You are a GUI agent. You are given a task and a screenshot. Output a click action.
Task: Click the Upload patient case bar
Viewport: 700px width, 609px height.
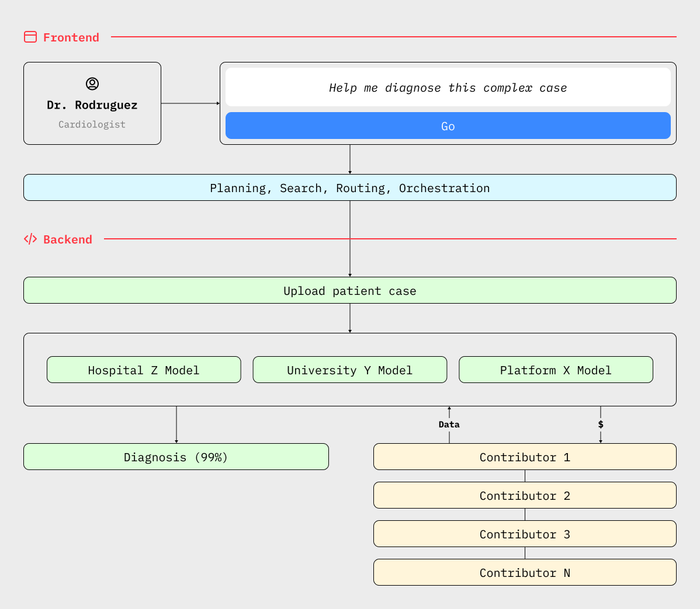pyautogui.click(x=350, y=290)
